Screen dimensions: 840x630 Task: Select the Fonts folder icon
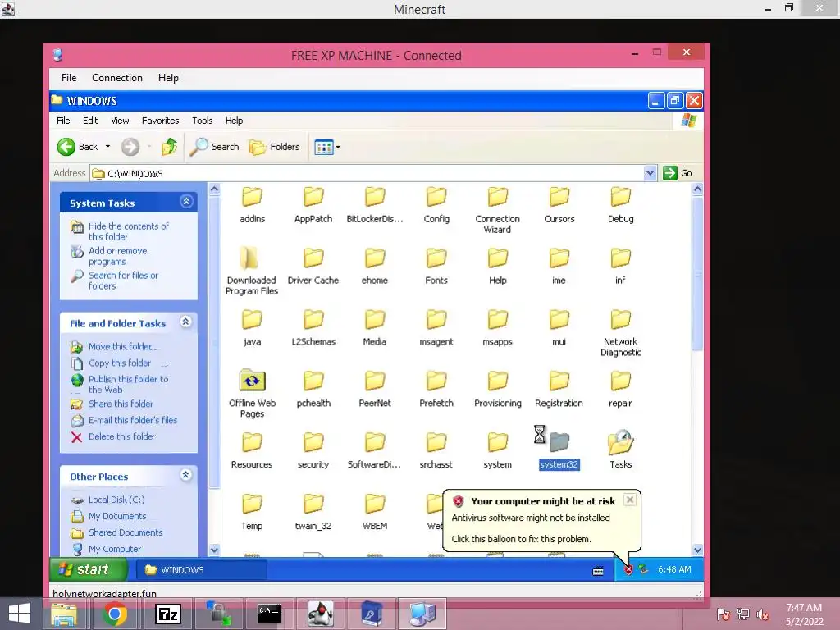pyautogui.click(x=436, y=258)
